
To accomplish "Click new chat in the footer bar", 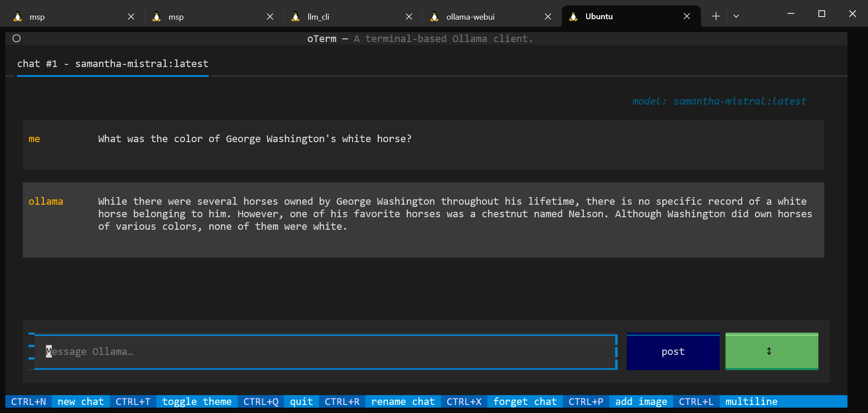I will (80, 401).
